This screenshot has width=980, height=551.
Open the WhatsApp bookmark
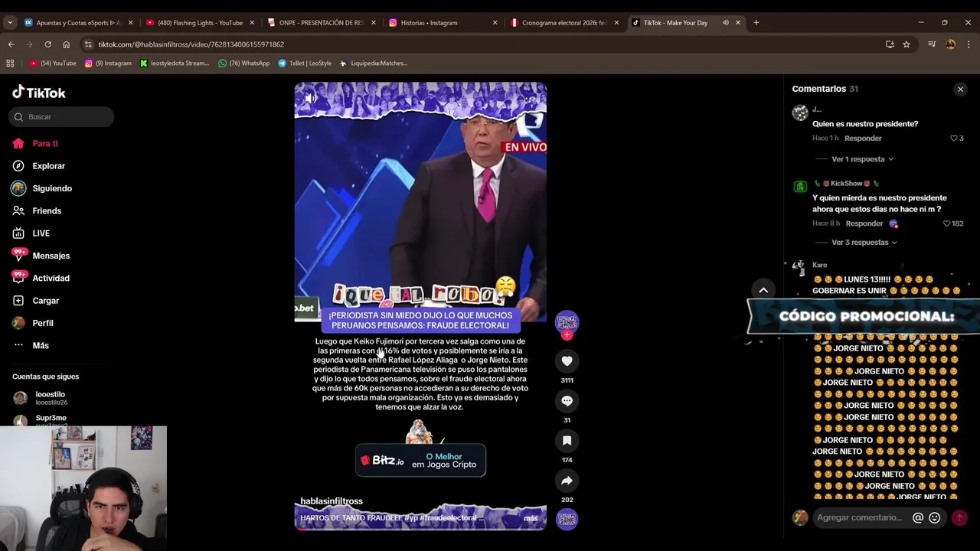pos(243,64)
